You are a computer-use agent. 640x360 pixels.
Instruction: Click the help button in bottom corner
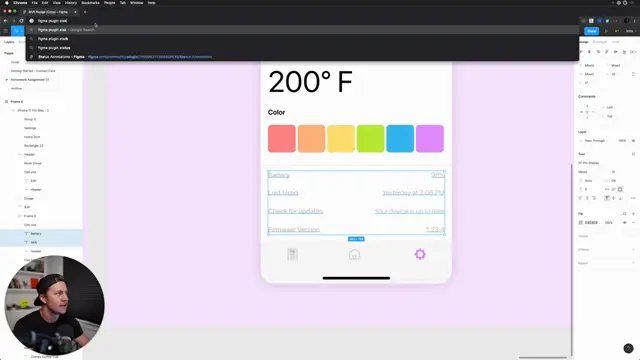tap(628, 348)
